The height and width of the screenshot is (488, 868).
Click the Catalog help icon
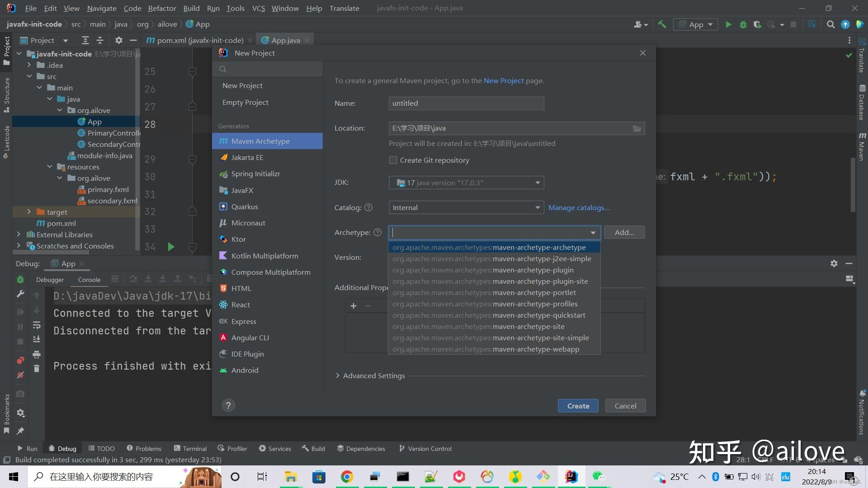coord(368,207)
